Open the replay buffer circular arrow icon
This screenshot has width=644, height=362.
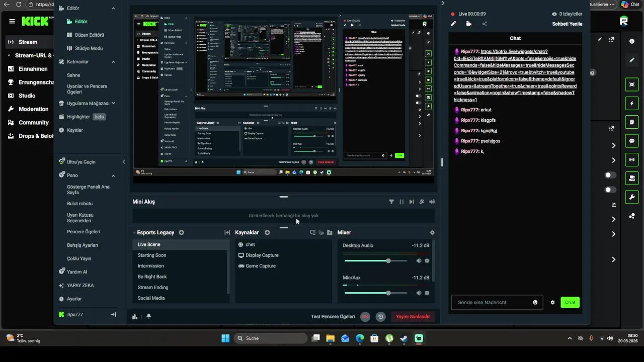point(381,317)
